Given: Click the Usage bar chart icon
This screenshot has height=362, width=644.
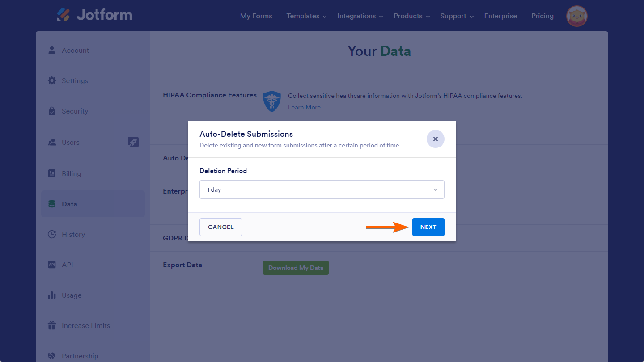Looking at the screenshot, I should pyautogui.click(x=52, y=295).
